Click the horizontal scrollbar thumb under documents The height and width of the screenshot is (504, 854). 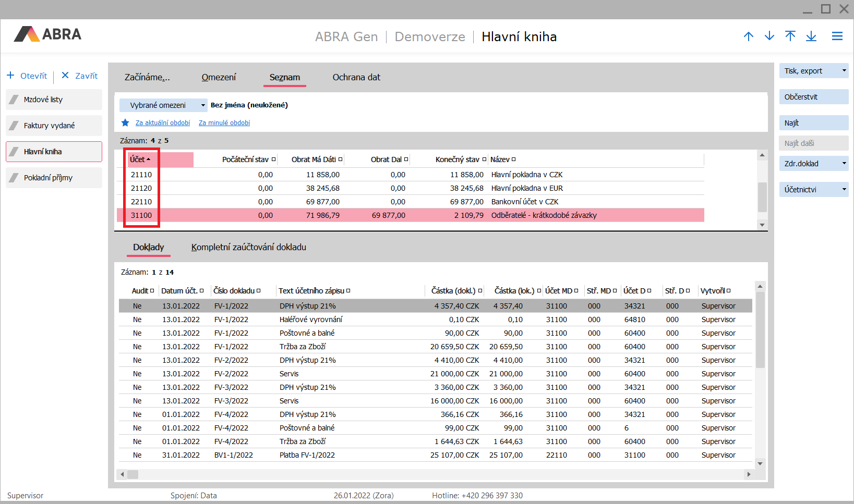coord(133,474)
